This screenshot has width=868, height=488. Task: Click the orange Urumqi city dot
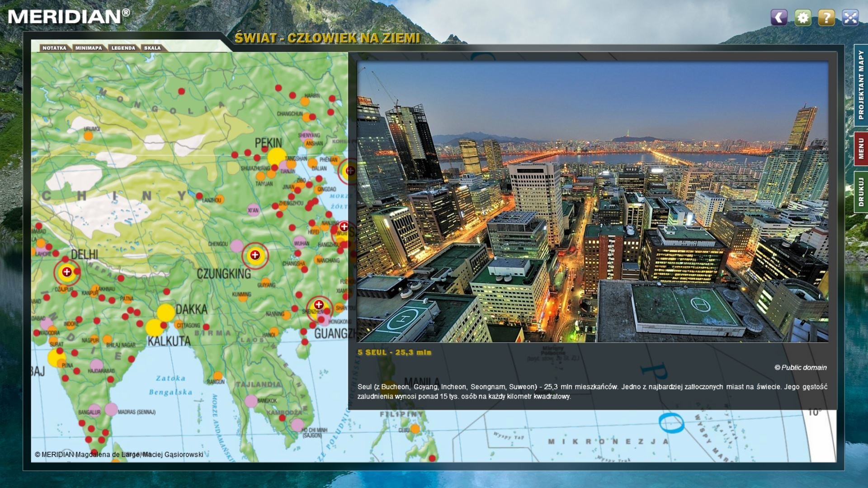click(x=89, y=136)
